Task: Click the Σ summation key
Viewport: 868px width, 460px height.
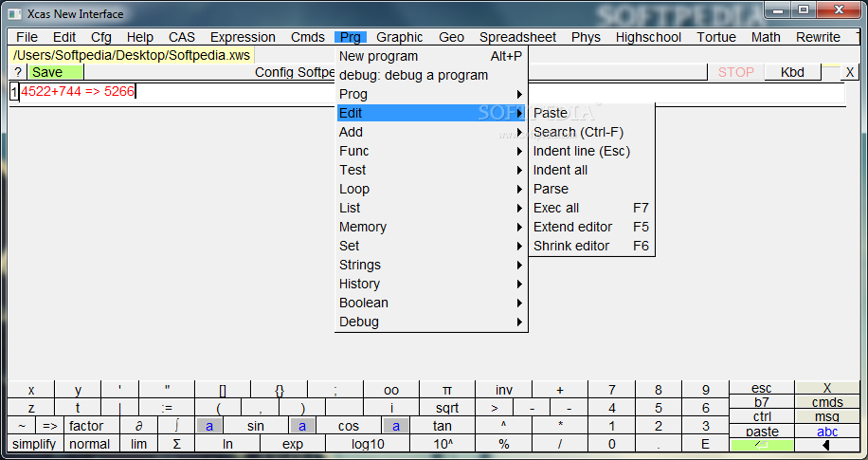Action: coord(176,444)
